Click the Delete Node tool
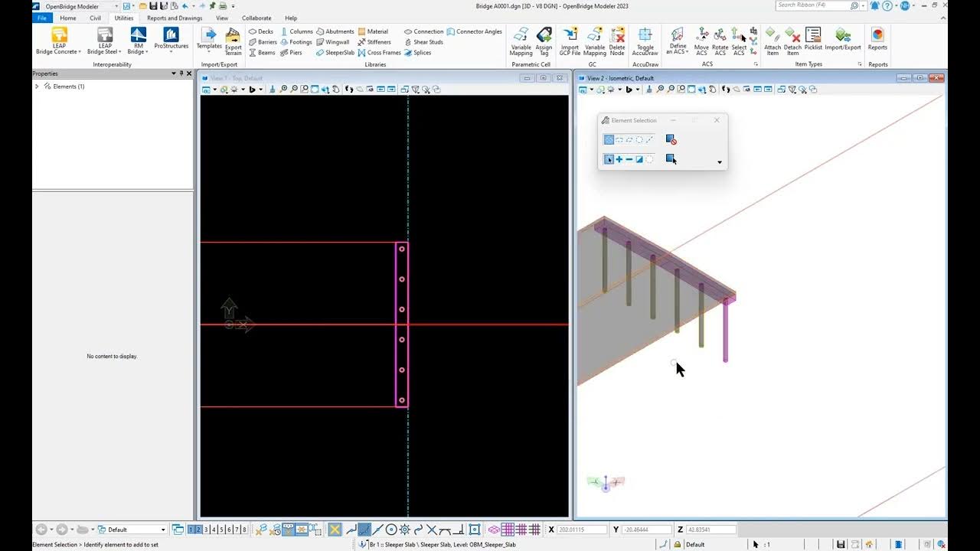 tap(617, 41)
